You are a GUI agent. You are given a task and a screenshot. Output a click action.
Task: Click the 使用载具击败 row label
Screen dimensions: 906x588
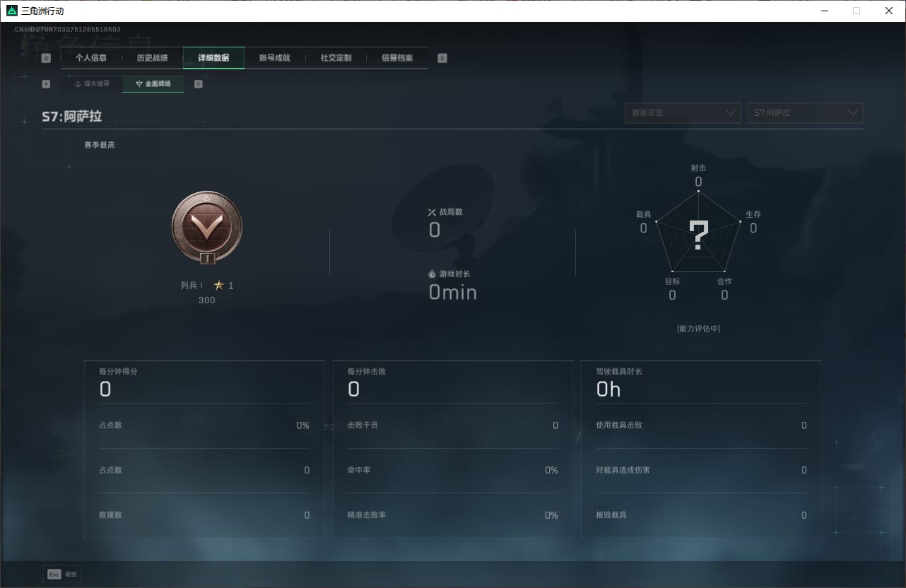pos(619,425)
